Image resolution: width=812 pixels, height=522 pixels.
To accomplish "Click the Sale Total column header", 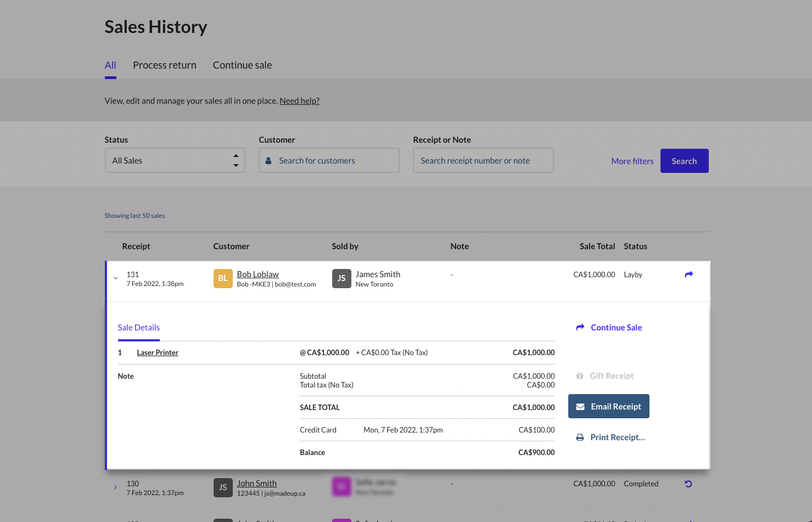I will click(x=597, y=246).
